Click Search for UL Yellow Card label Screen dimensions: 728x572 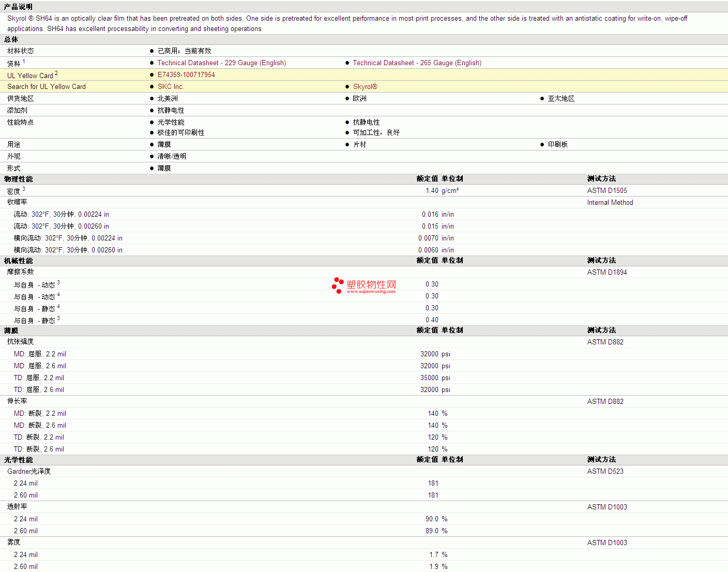click(47, 86)
